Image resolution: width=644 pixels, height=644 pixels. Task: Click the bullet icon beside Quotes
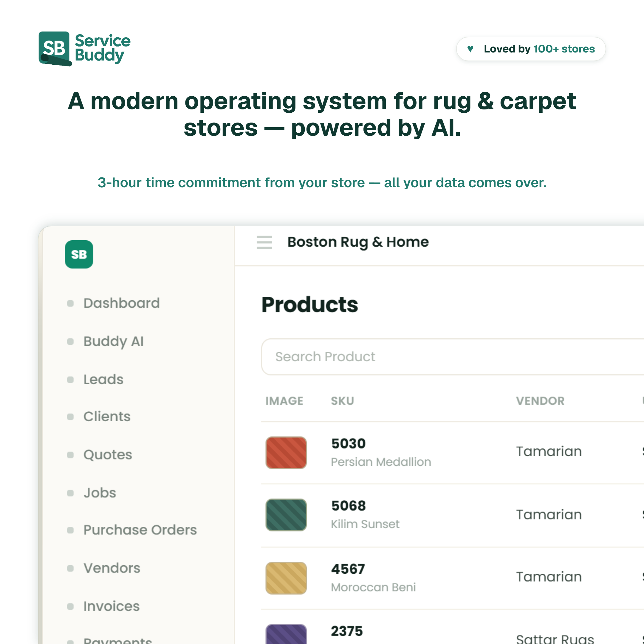(x=70, y=455)
